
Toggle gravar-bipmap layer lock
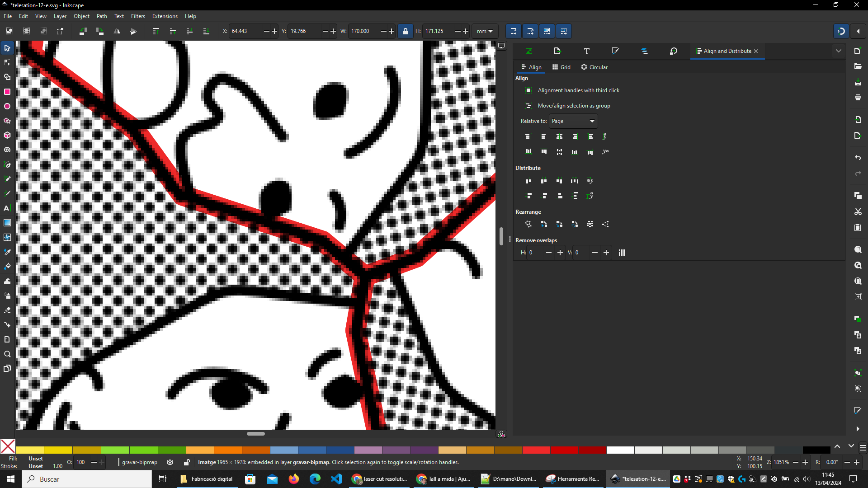[186, 462]
